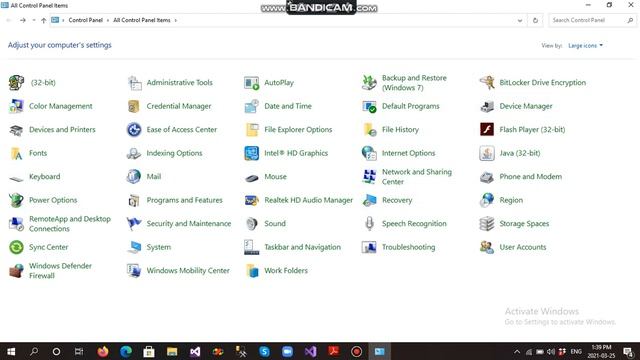Open the taskbar search magnifier
The height and width of the screenshot is (360, 640).
pyautogui.click(x=34, y=351)
